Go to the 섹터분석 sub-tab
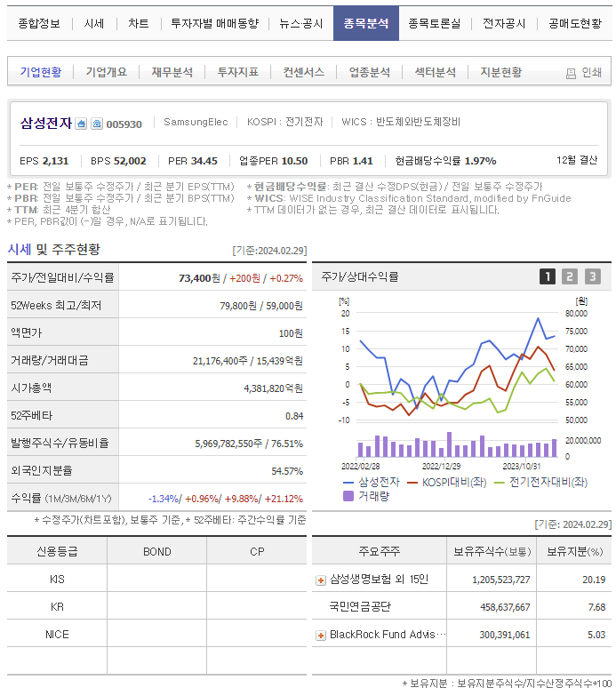Viewport: 616px width, 696px height. coord(436,72)
